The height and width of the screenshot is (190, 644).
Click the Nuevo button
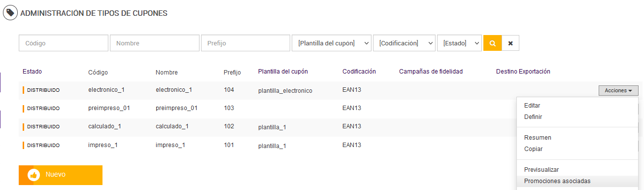(x=61, y=175)
